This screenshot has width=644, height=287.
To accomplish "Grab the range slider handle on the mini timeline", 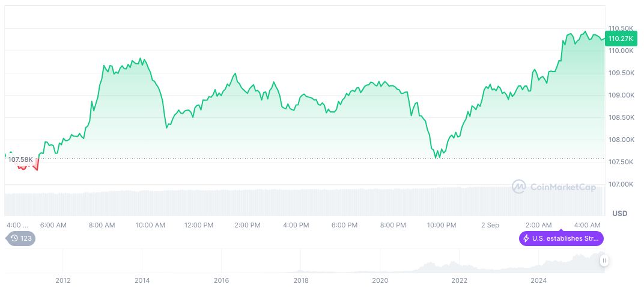I will (x=604, y=261).
